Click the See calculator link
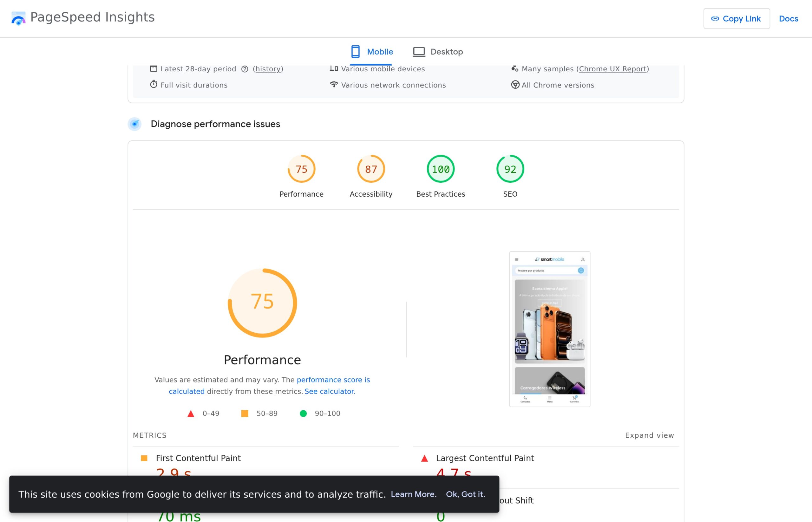The image size is (812, 522). click(x=329, y=391)
